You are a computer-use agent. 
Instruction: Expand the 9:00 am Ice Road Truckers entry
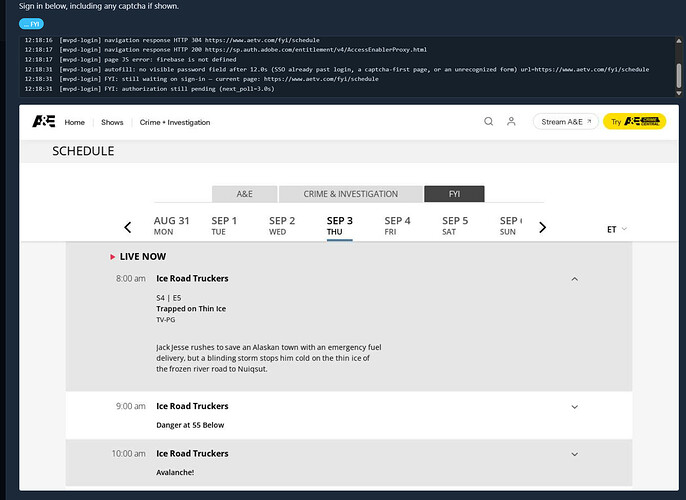pyautogui.click(x=575, y=407)
